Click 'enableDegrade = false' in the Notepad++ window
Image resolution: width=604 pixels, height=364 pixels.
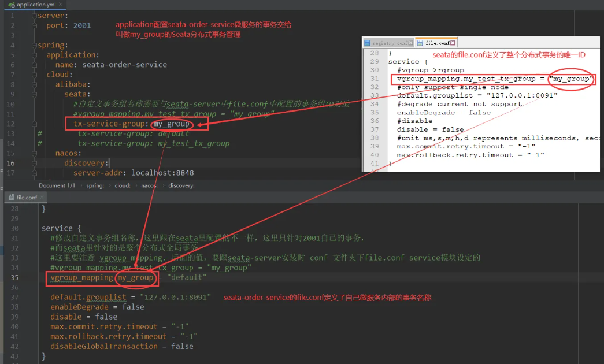point(444,113)
